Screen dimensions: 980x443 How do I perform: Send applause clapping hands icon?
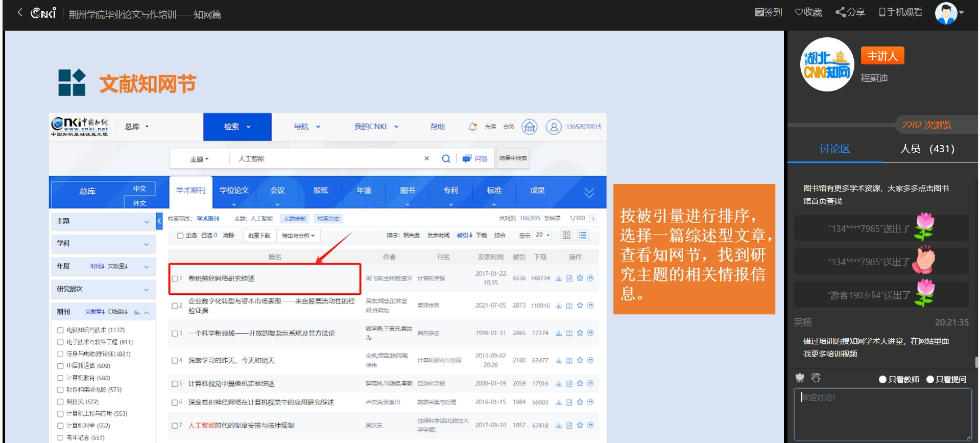click(816, 378)
